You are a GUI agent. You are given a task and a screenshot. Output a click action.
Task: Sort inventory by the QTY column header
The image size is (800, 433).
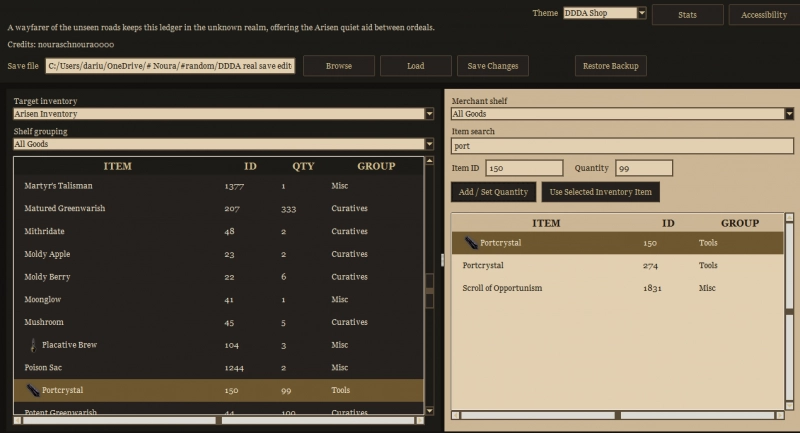[303, 166]
